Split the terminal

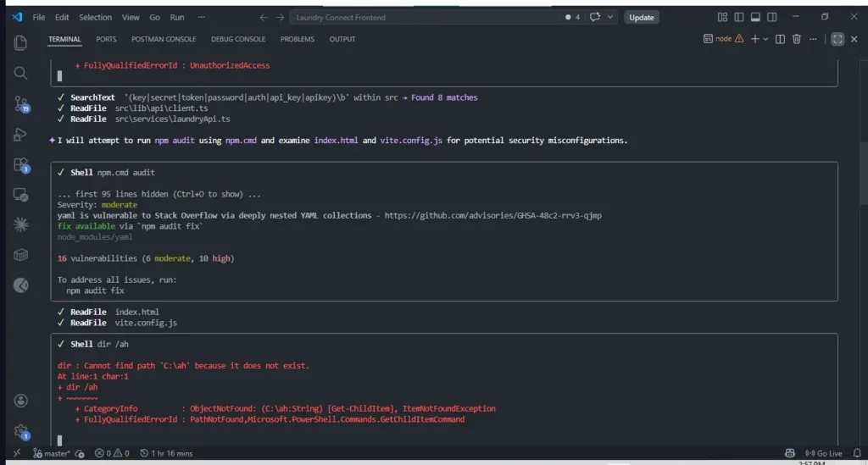point(780,39)
